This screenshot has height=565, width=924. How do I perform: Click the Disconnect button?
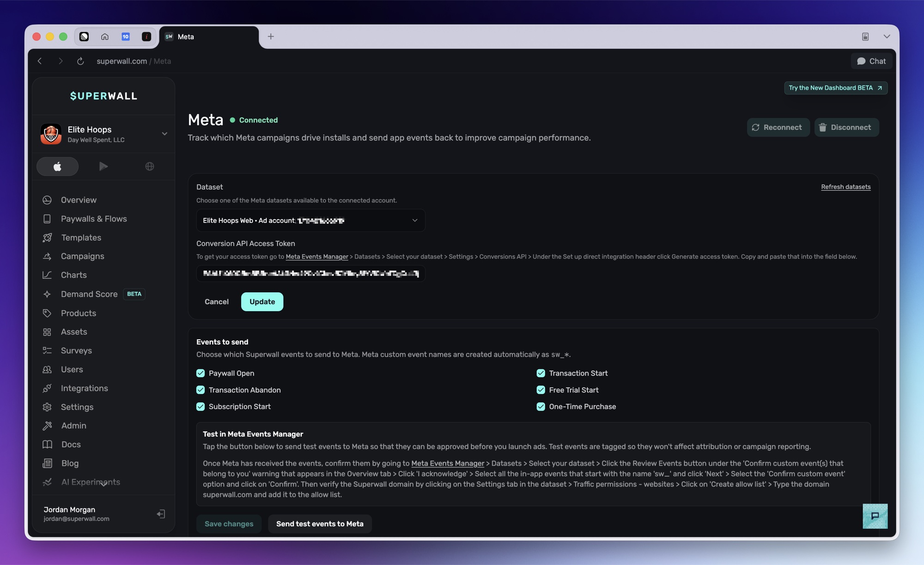coord(846,128)
